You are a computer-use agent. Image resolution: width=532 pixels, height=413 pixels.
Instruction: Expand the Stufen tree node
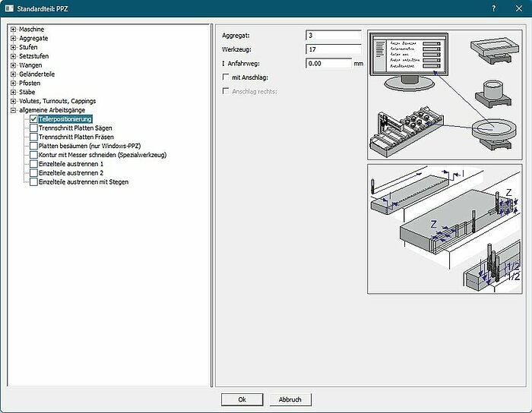pos(13,47)
